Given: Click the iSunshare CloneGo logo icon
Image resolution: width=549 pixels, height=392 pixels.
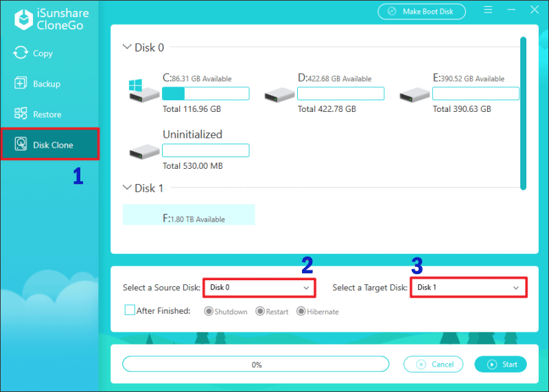Looking at the screenshot, I should [x=23, y=19].
